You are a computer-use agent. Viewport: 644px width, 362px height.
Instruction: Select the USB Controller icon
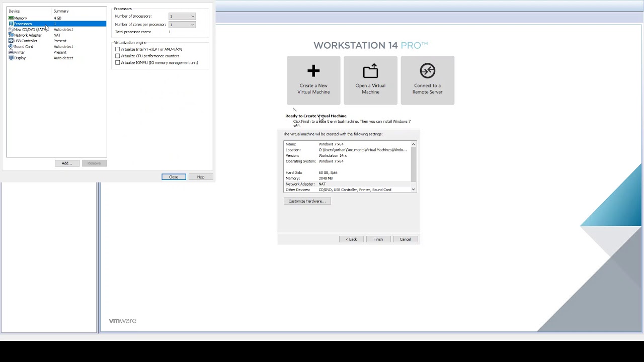[x=11, y=41]
